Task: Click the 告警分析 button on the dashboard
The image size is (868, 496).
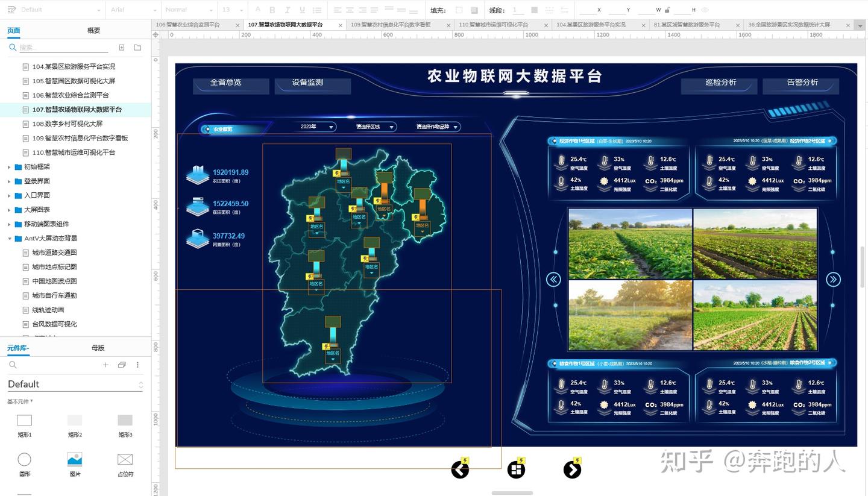Action: [802, 83]
